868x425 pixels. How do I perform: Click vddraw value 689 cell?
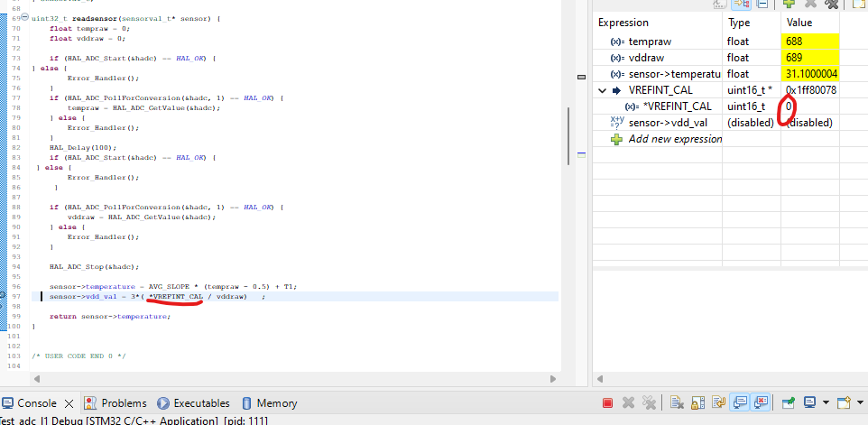tap(810, 58)
